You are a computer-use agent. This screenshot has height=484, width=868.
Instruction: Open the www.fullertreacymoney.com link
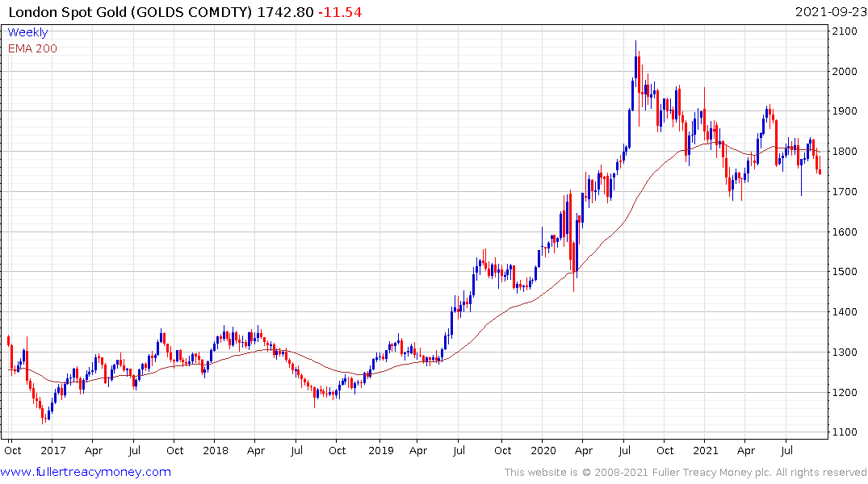pos(86,472)
